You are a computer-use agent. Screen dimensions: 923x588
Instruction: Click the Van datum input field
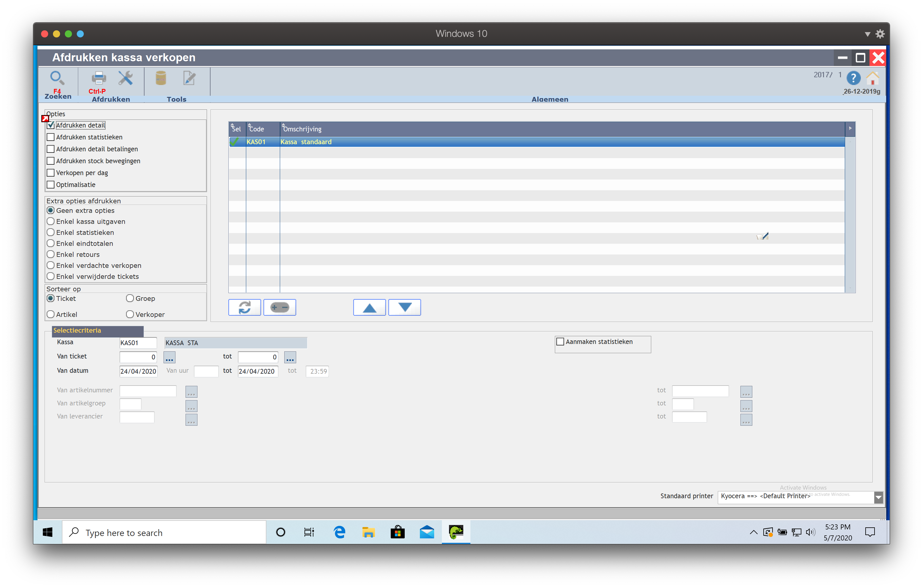(x=138, y=371)
